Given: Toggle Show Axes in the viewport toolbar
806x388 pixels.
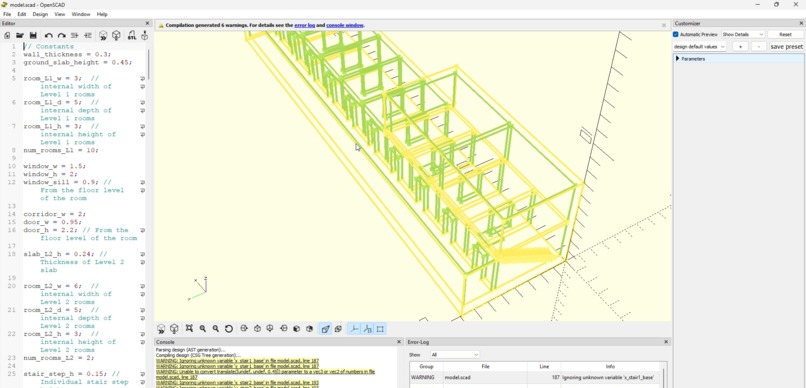Looking at the screenshot, I should pos(354,329).
